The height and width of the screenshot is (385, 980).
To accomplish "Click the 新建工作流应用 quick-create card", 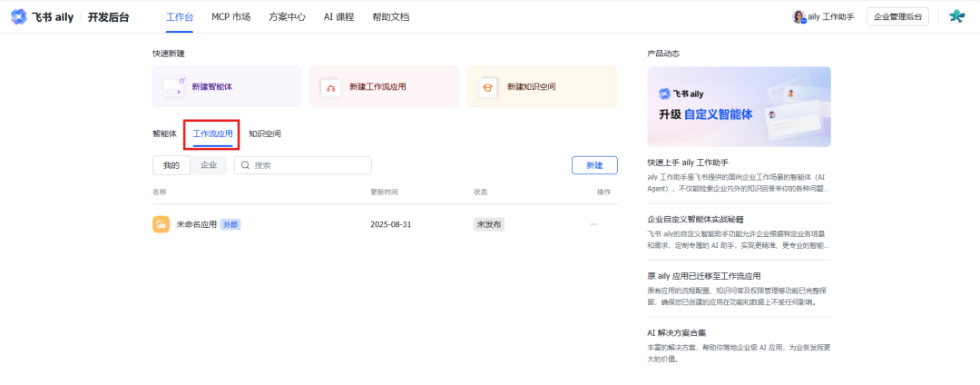I will pos(385,87).
